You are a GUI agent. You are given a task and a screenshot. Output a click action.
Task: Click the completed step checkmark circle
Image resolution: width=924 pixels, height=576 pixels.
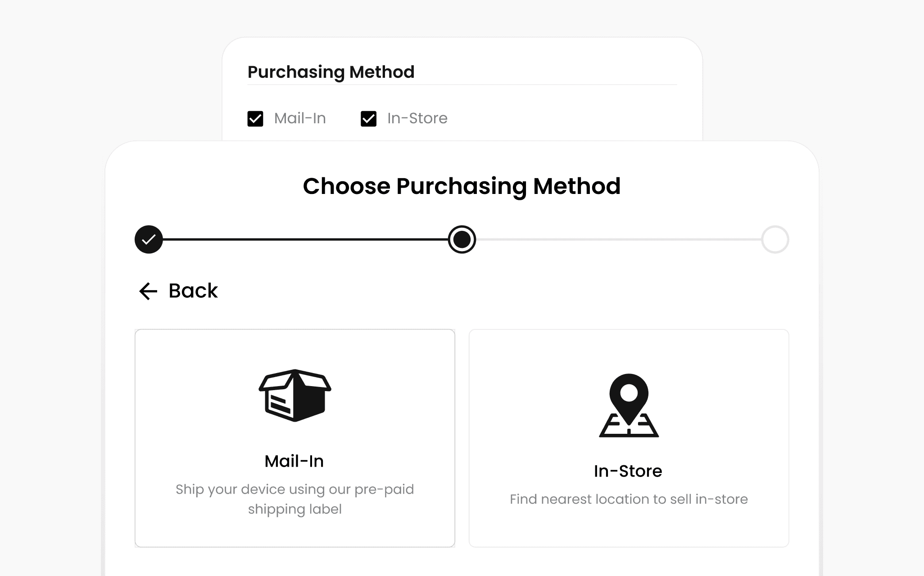(149, 239)
